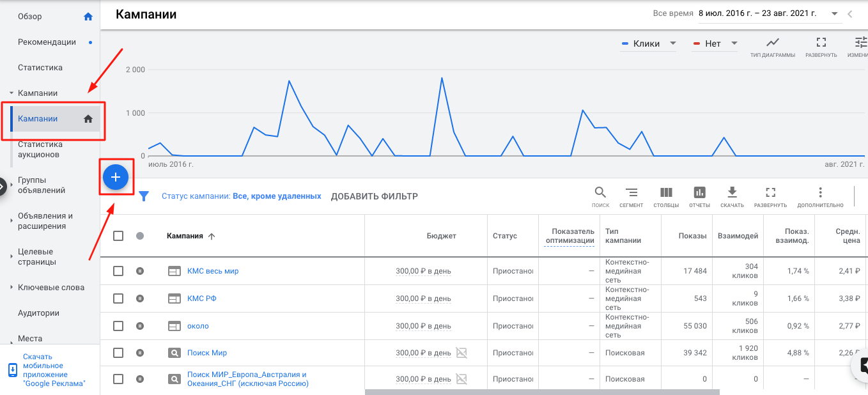Open campaign link КМС РФ

(202, 298)
